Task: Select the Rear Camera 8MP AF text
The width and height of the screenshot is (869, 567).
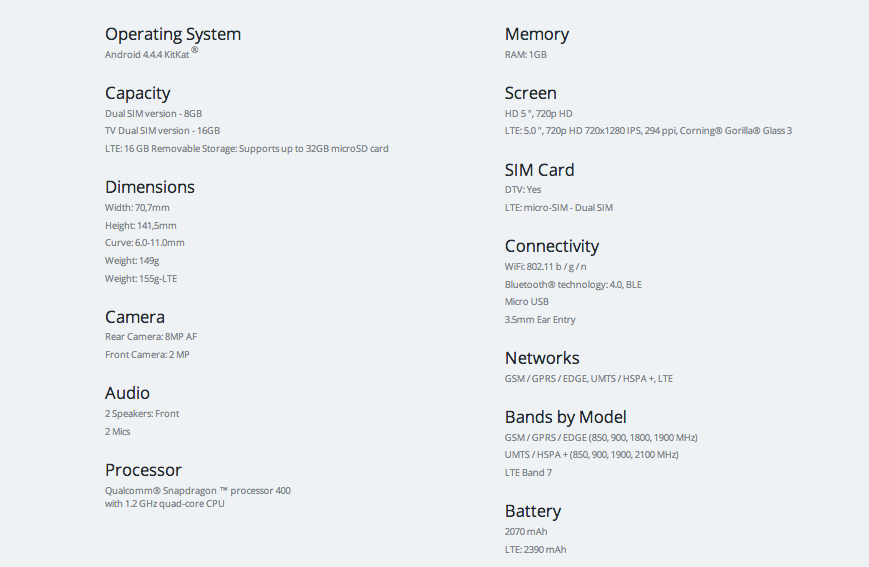Action: (x=150, y=337)
